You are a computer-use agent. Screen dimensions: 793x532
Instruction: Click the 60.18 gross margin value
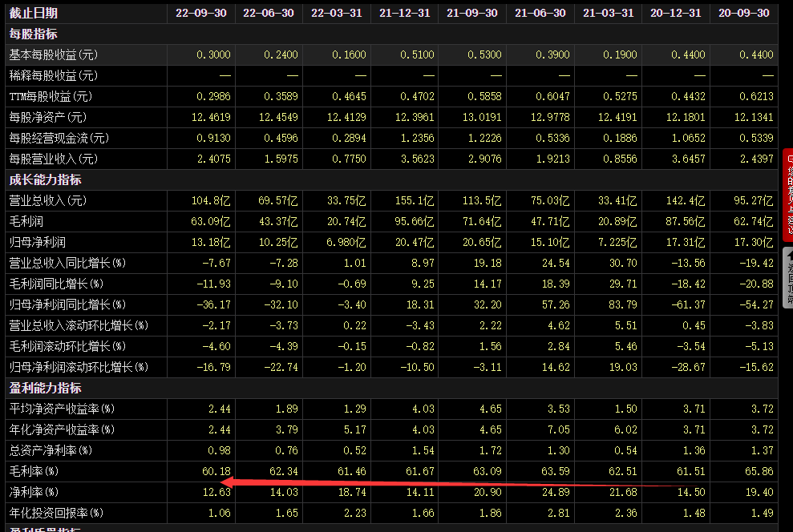click(216, 471)
